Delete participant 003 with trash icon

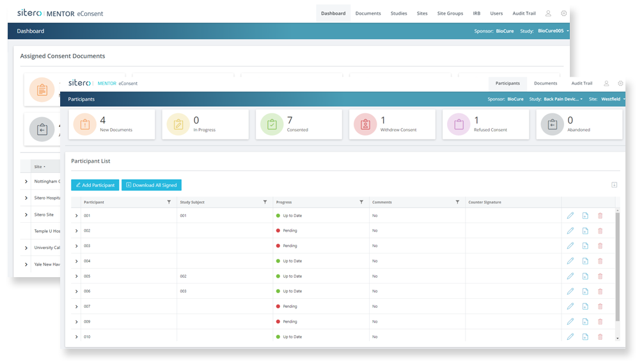[x=600, y=246]
